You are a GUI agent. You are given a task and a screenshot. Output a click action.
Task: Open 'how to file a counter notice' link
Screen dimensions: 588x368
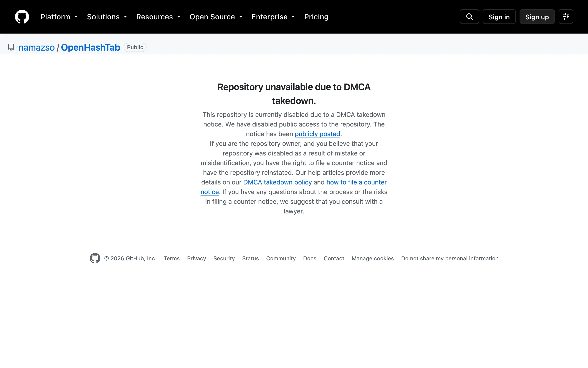point(356,182)
